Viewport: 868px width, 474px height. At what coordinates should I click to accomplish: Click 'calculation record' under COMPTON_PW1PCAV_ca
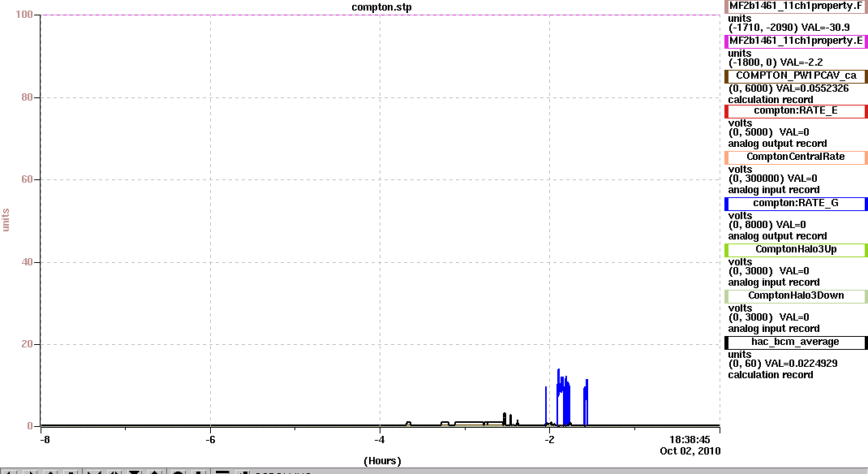[x=771, y=100]
